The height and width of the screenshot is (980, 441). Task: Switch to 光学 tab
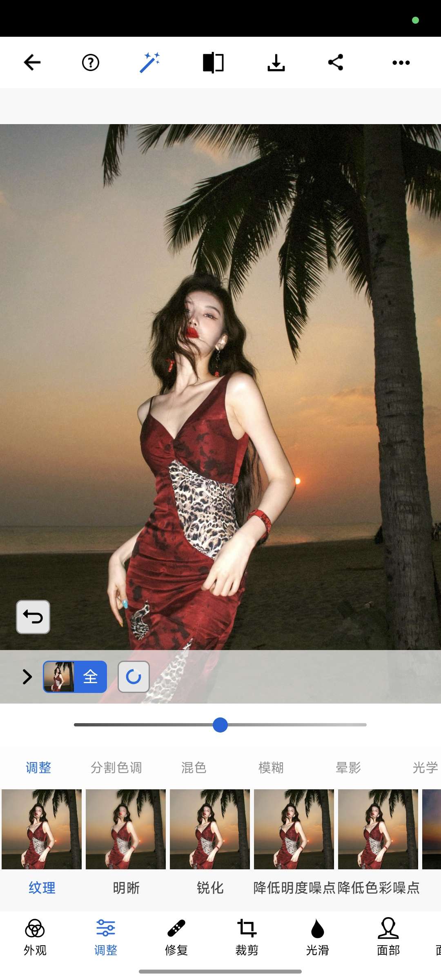(x=425, y=768)
